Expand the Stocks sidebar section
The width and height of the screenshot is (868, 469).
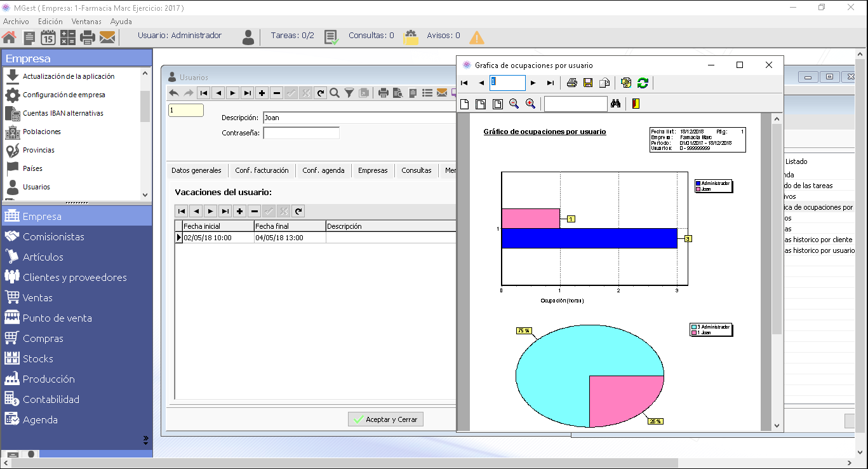coord(76,358)
